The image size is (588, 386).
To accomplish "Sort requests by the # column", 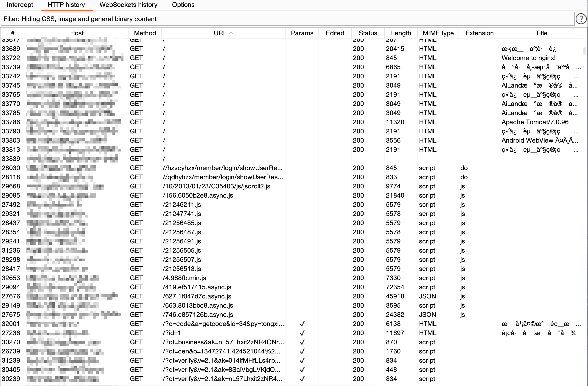I will (13, 33).
